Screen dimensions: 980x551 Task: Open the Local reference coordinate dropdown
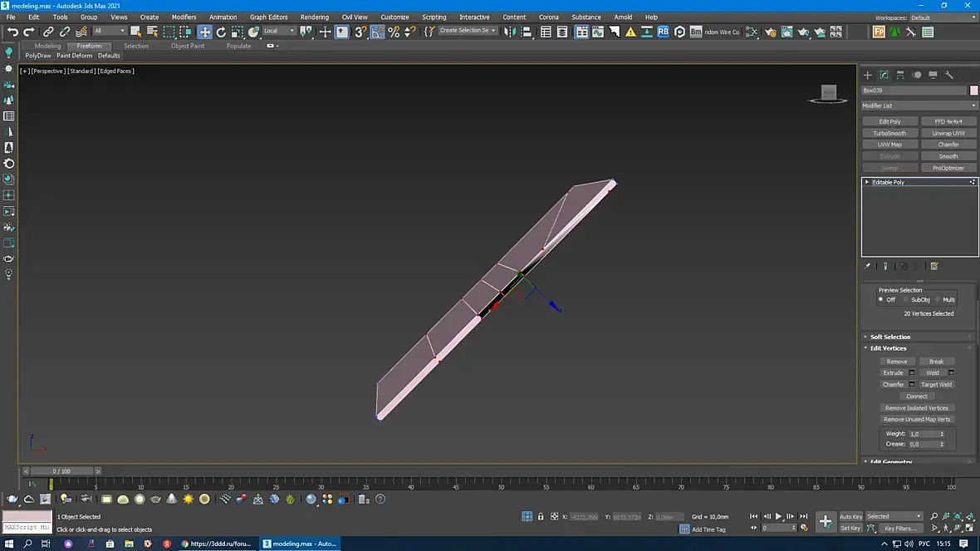(x=279, y=31)
